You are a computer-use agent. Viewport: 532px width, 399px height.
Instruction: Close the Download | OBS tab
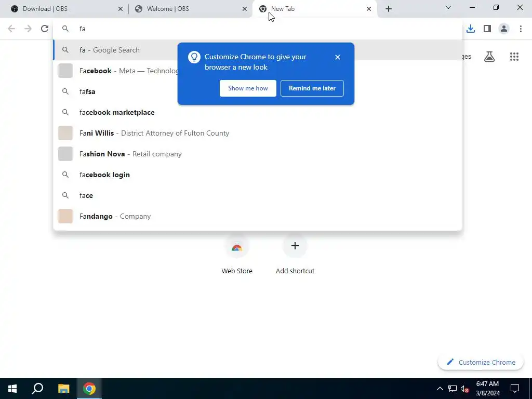click(x=121, y=9)
